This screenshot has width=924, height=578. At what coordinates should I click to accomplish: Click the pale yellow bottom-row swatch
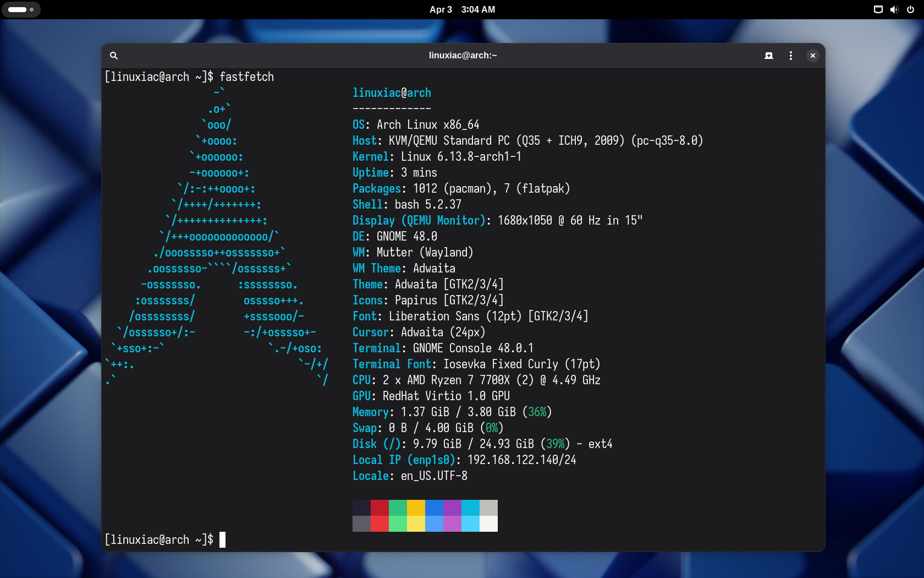point(416,524)
